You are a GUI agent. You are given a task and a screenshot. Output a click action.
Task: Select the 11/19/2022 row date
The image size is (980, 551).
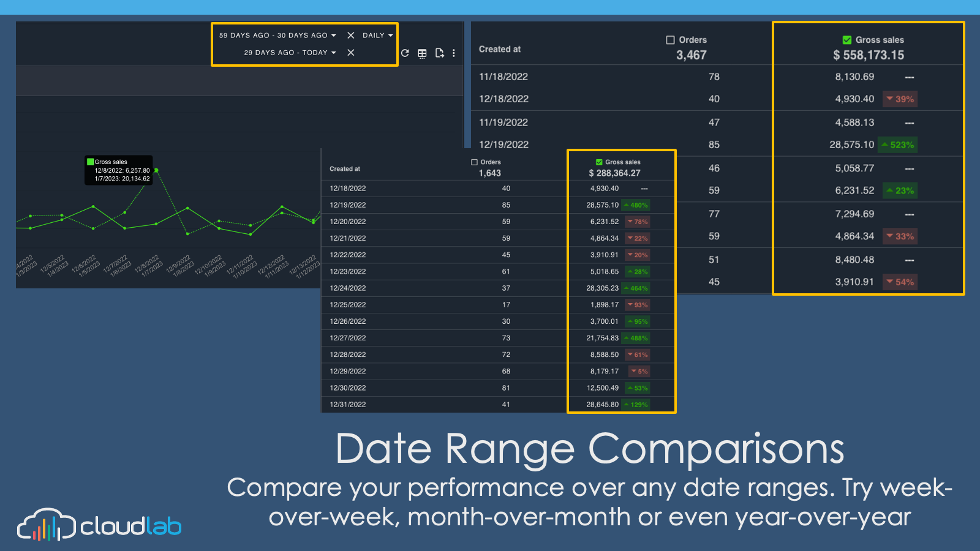tap(503, 122)
